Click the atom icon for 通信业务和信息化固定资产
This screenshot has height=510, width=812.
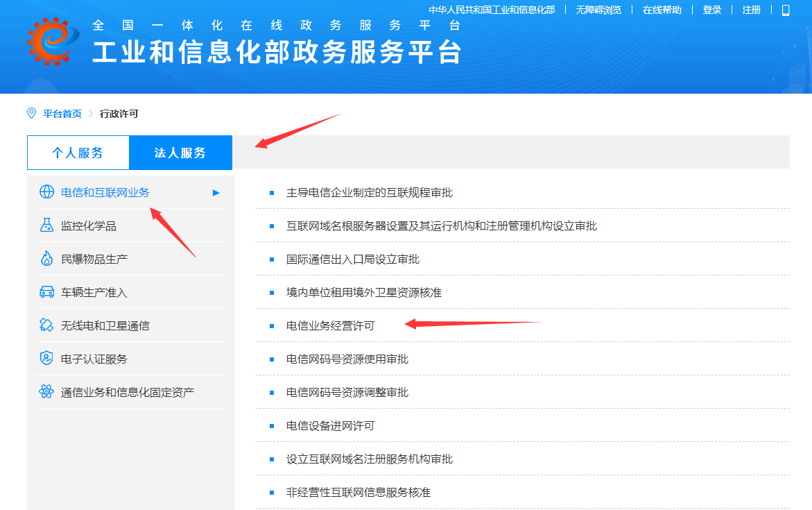[x=46, y=391]
